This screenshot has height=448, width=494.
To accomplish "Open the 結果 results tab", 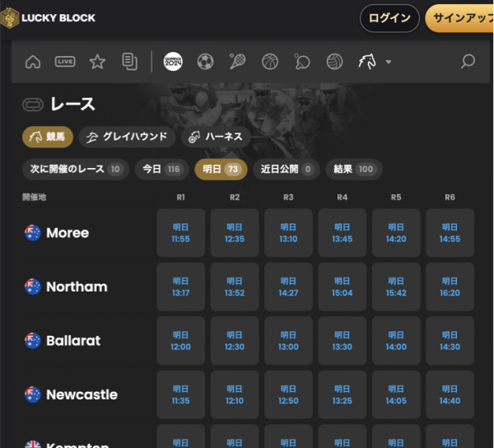I will click(x=353, y=169).
